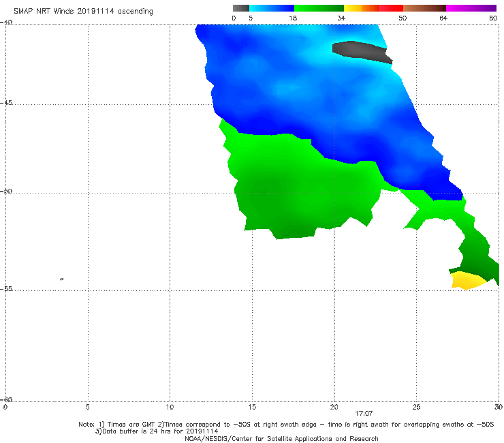Pick the brown segment of the color bar
This screenshot has width=504, height=443.
pos(424,8)
